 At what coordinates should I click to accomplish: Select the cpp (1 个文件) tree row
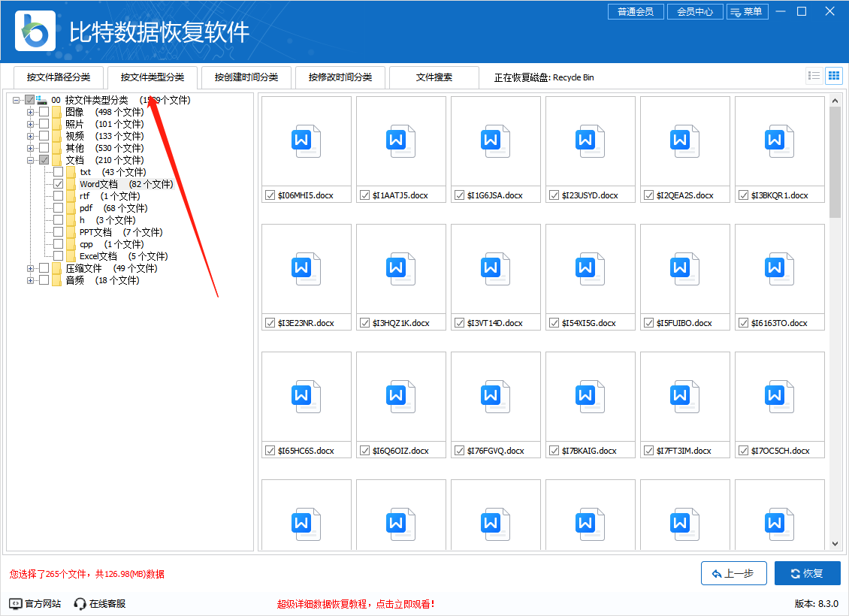(x=111, y=244)
